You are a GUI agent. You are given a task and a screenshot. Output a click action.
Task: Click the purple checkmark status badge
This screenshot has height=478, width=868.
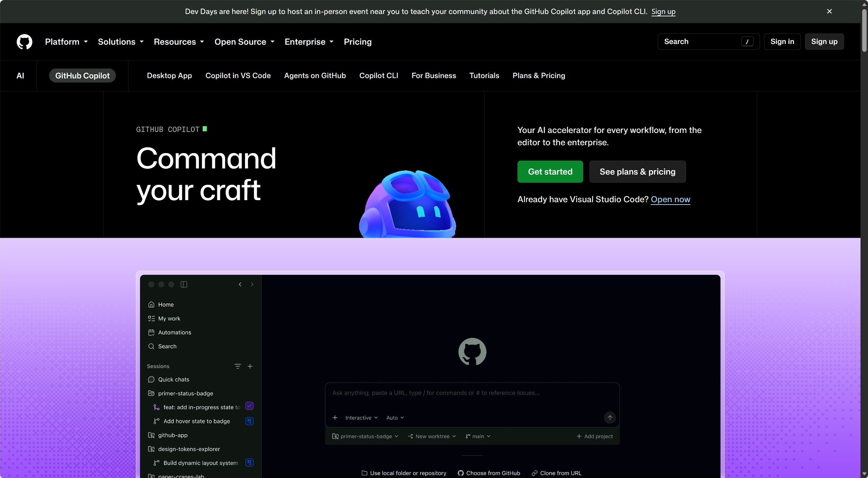(x=249, y=406)
